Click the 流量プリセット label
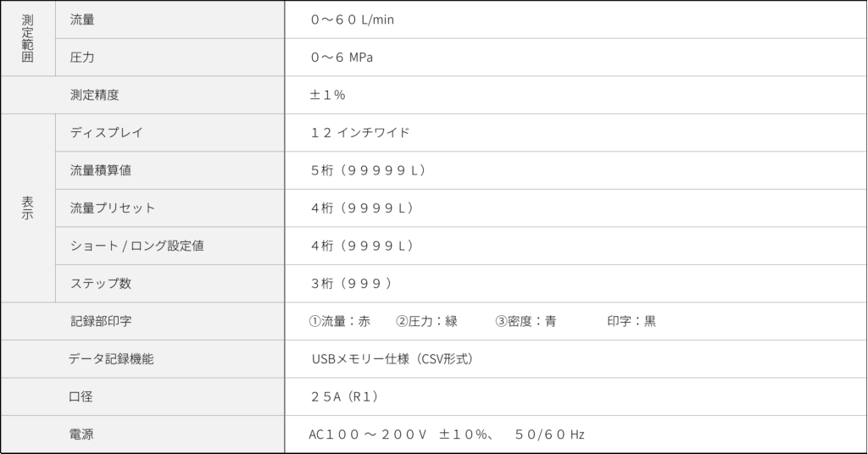This screenshot has height=454, width=868. (x=113, y=208)
